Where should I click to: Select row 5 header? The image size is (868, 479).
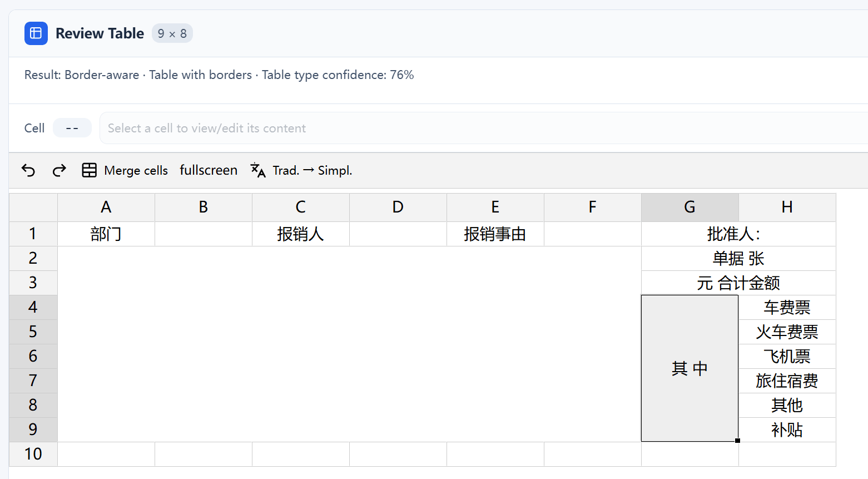[x=33, y=332]
